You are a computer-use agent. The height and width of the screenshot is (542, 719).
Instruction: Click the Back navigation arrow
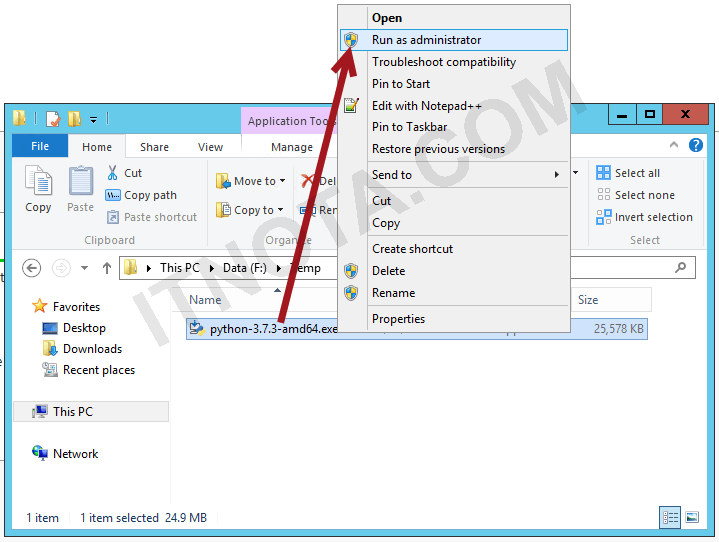point(32,268)
